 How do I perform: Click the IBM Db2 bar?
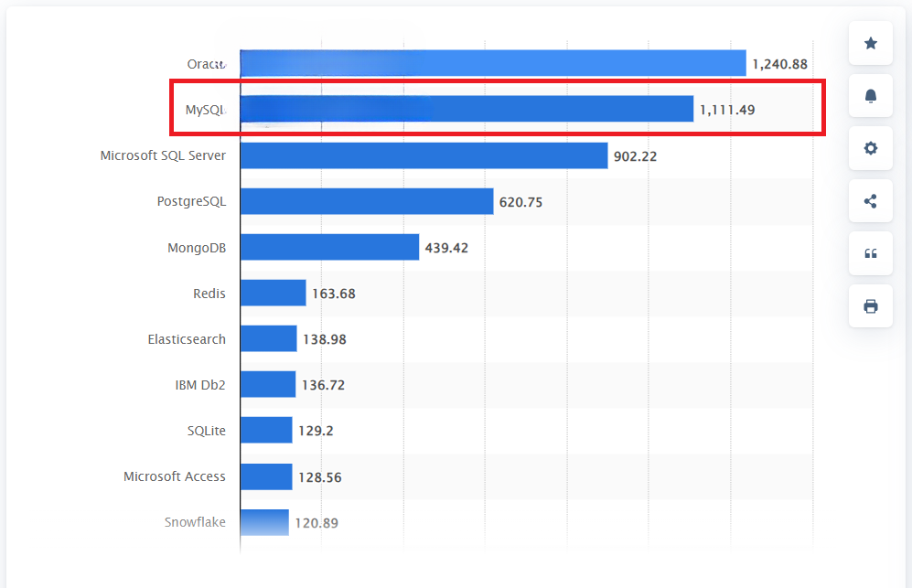coord(268,384)
